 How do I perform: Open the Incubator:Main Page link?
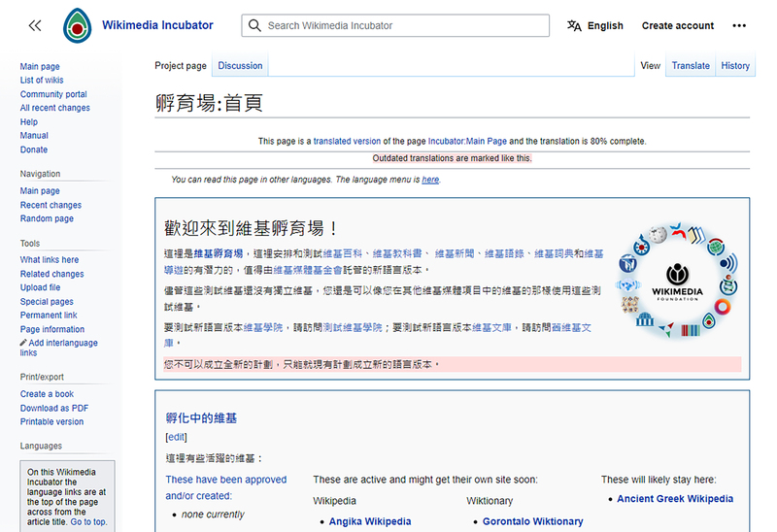pos(467,141)
